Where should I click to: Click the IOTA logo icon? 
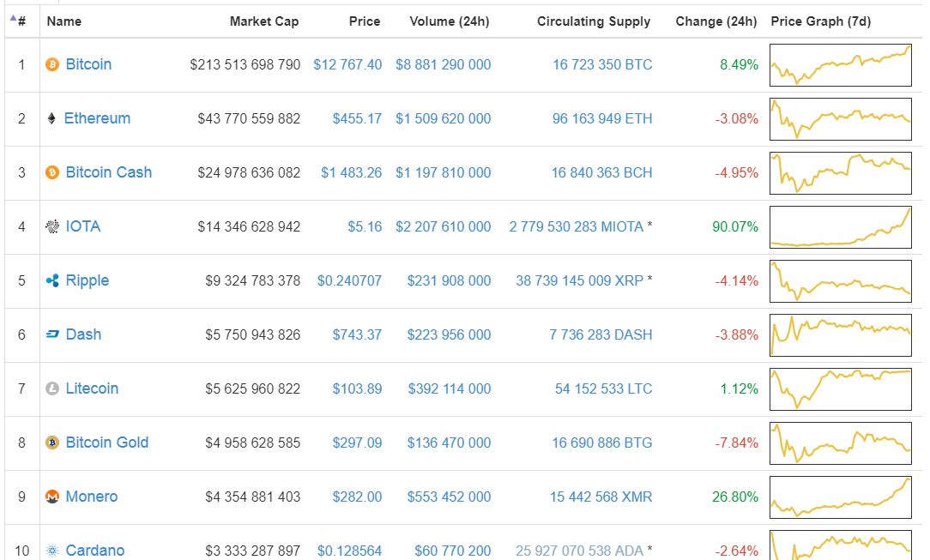point(52,226)
